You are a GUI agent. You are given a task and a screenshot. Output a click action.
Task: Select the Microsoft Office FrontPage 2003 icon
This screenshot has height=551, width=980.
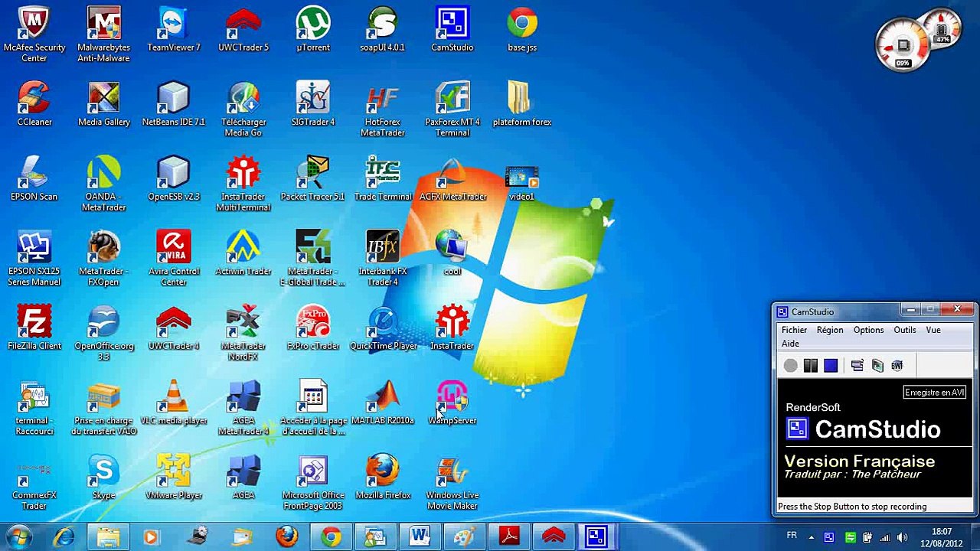click(x=313, y=482)
